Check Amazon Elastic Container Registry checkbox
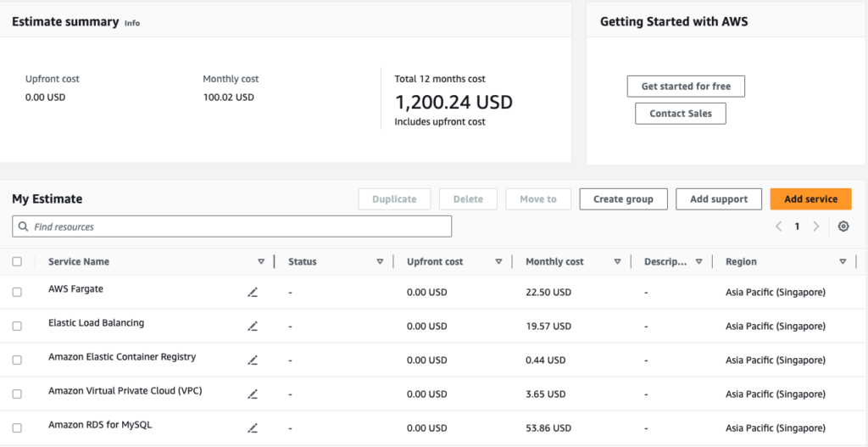This screenshot has height=447, width=868. 17,360
